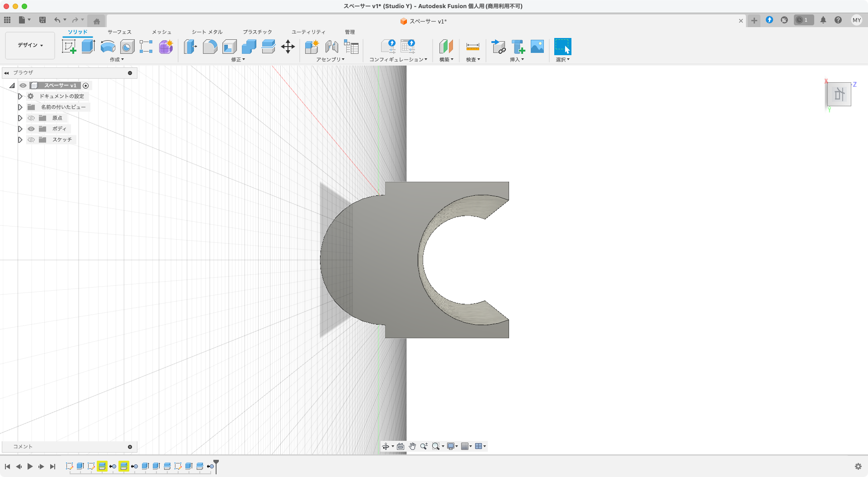
Task: Click the Zoom tool in navigation bar
Action: (424, 446)
